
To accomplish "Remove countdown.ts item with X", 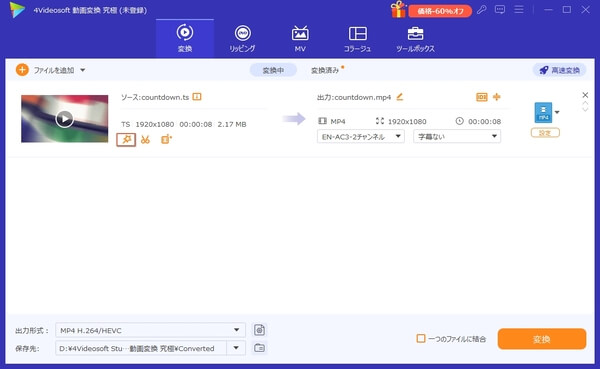I will point(585,95).
